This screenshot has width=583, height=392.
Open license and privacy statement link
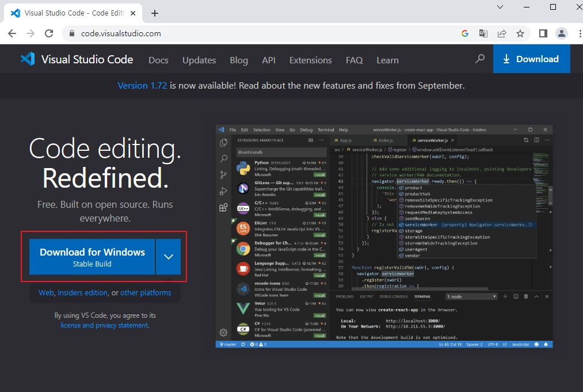[105, 325]
